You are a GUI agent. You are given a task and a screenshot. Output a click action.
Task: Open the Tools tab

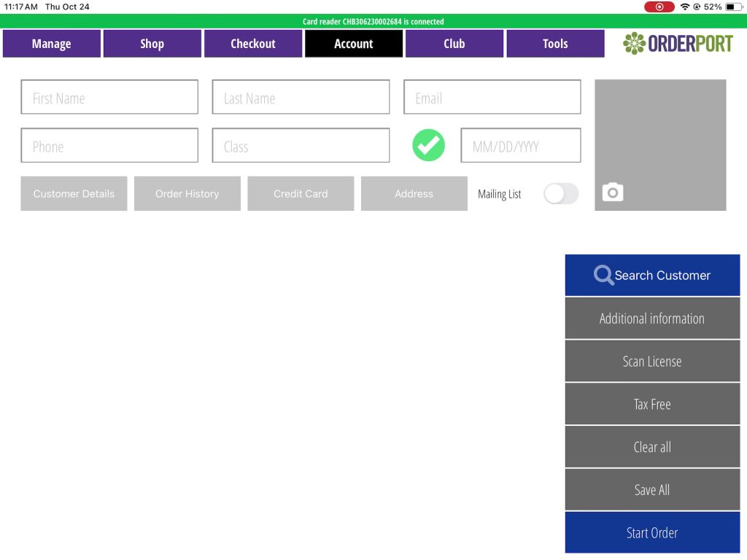(555, 44)
